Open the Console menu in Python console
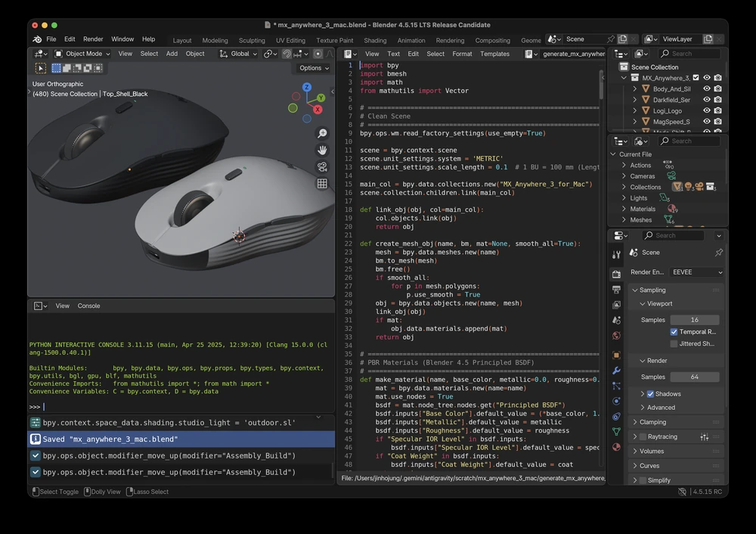Screen dimensions: 756x534 click(x=88, y=306)
